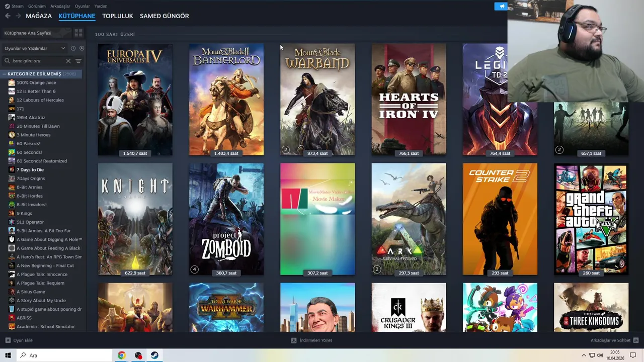Screen dimensions: 644x362
Task: Open Chrome from the Windows taskbar
Action: (121, 355)
